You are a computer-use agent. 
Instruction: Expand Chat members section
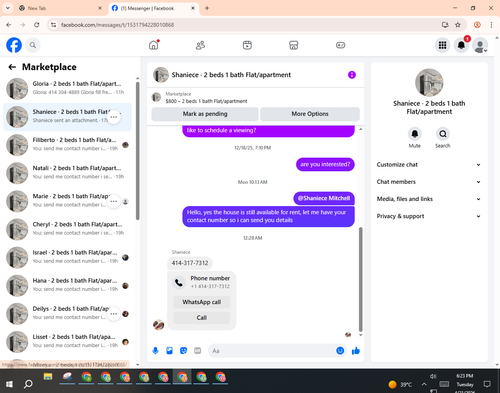click(429, 182)
